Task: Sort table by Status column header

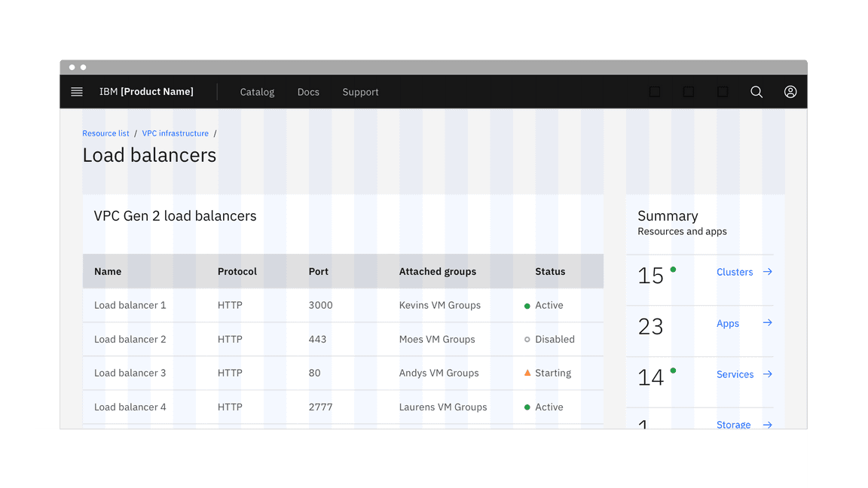Action: [550, 271]
